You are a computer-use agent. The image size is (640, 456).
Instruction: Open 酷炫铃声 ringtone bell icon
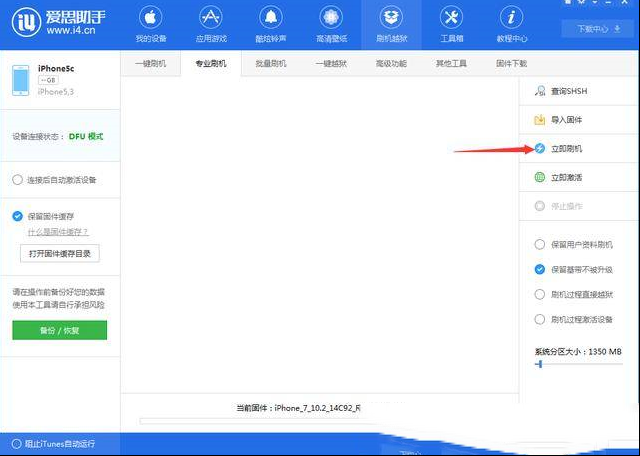[271, 18]
